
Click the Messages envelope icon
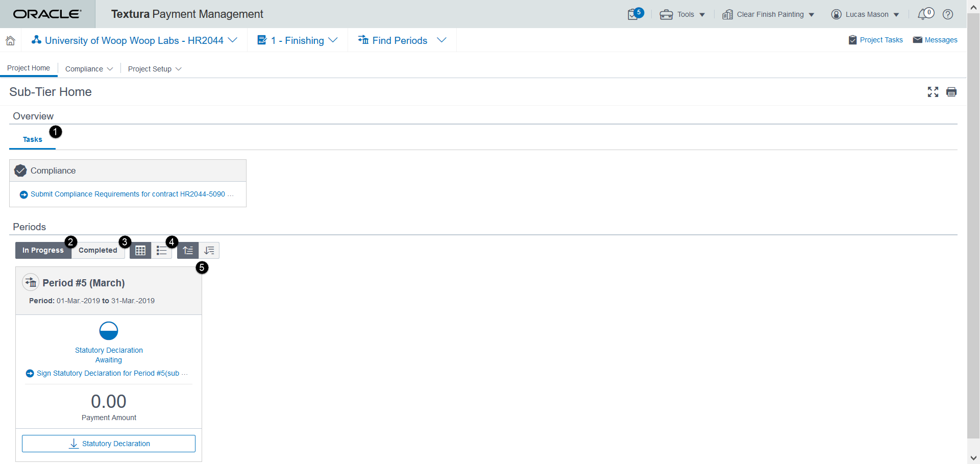[x=917, y=40]
